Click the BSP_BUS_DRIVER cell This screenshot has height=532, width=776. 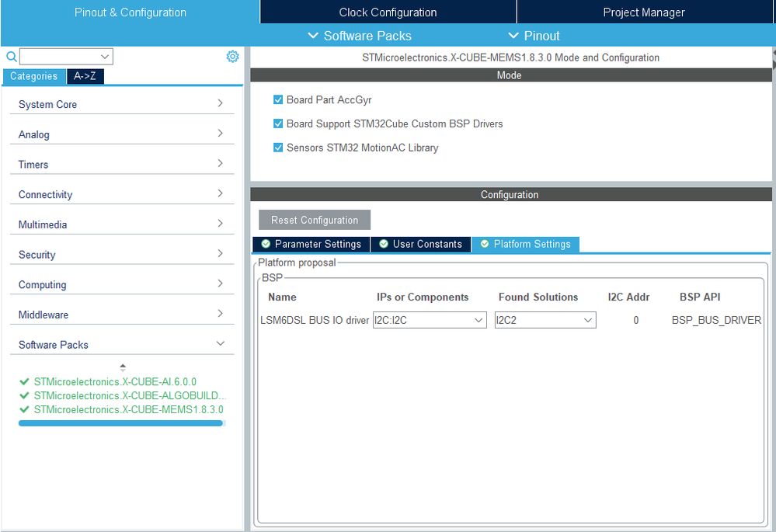pos(716,320)
